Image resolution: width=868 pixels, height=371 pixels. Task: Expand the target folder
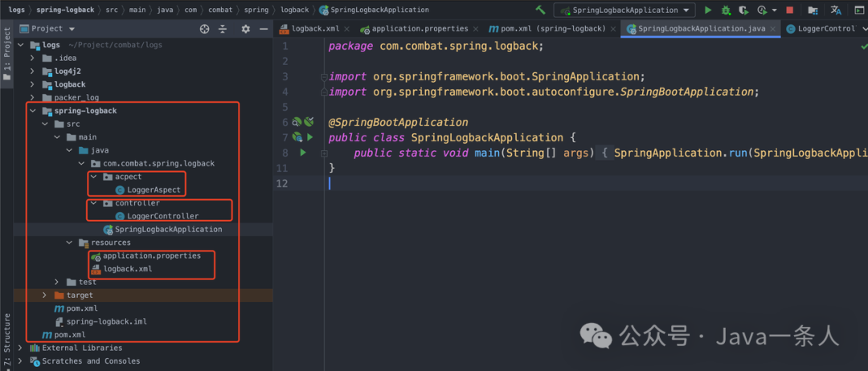click(x=46, y=296)
